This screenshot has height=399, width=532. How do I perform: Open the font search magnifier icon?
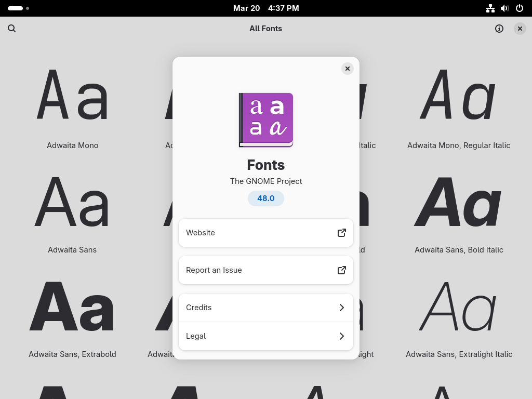coord(12,29)
